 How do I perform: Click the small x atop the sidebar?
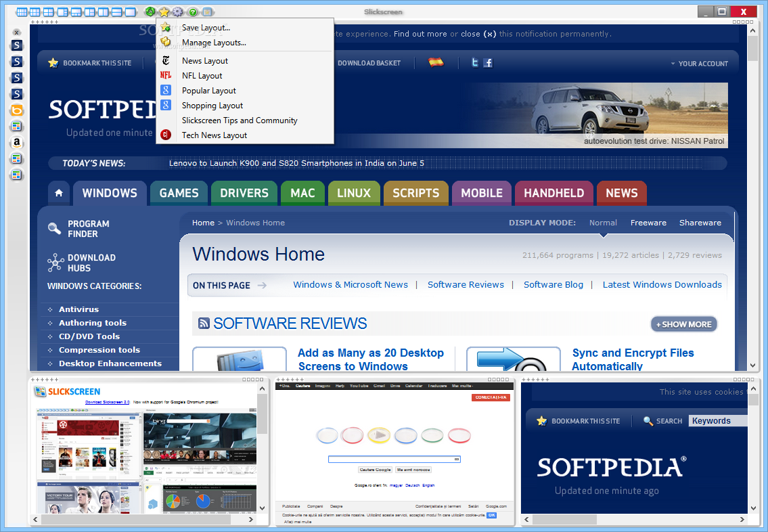pyautogui.click(x=17, y=32)
